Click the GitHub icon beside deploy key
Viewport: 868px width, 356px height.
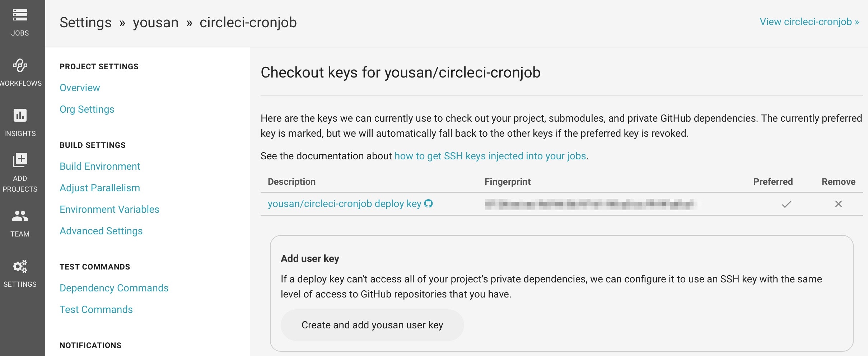429,204
